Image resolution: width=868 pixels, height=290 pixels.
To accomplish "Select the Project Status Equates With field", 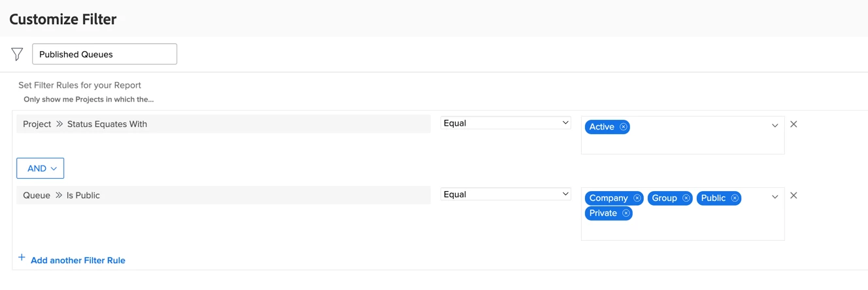I will (223, 124).
